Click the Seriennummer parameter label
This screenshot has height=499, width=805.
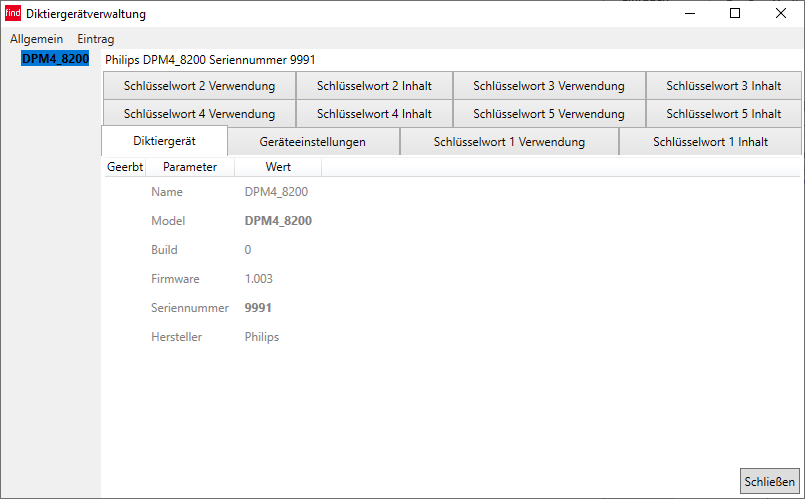[x=190, y=308]
